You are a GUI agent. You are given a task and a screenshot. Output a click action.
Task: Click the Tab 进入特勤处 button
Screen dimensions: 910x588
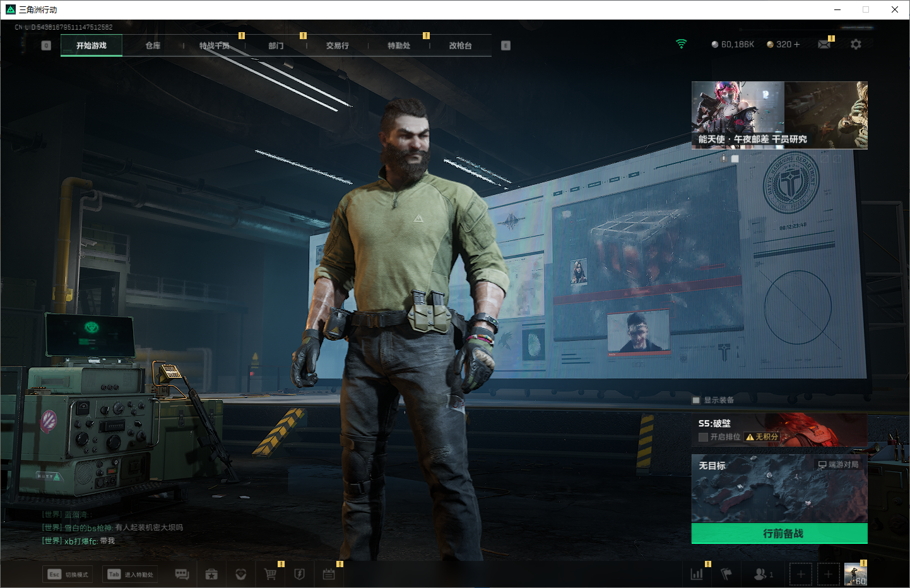click(130, 574)
